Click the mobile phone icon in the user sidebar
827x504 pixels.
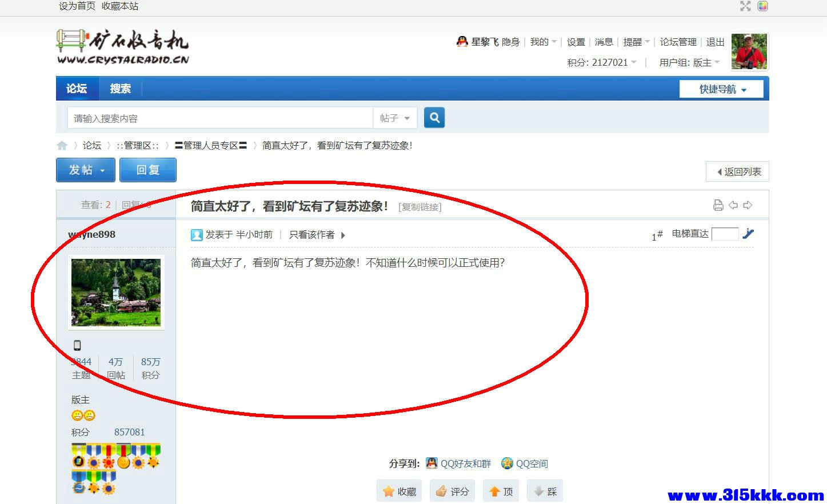[77, 345]
